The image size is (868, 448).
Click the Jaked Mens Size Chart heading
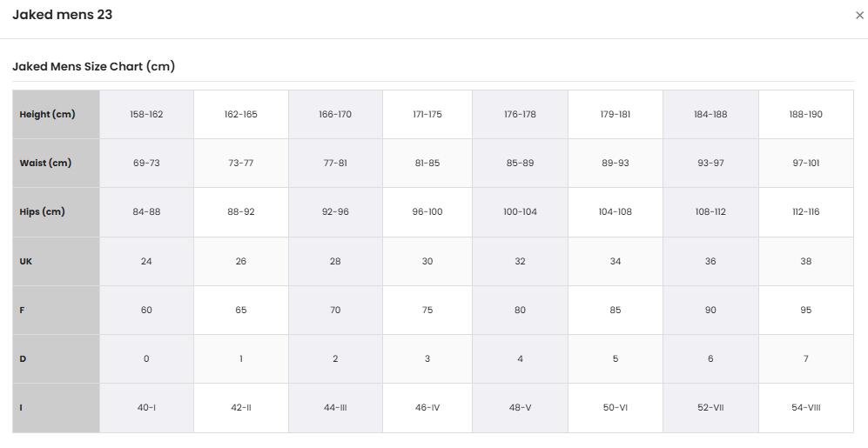[93, 66]
